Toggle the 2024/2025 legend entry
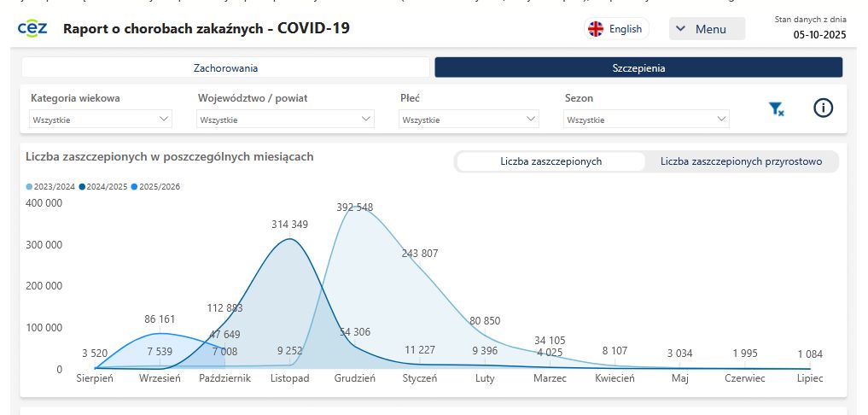868x415 pixels. point(103,187)
